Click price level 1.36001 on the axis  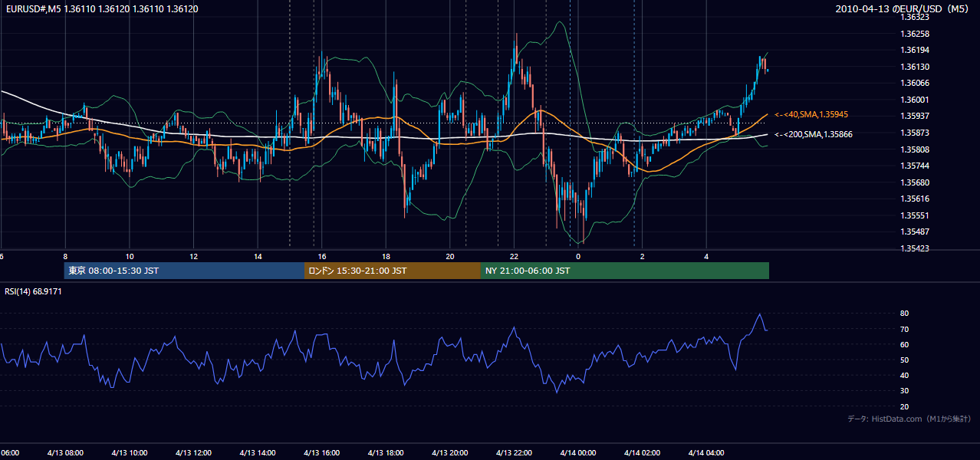(x=915, y=100)
